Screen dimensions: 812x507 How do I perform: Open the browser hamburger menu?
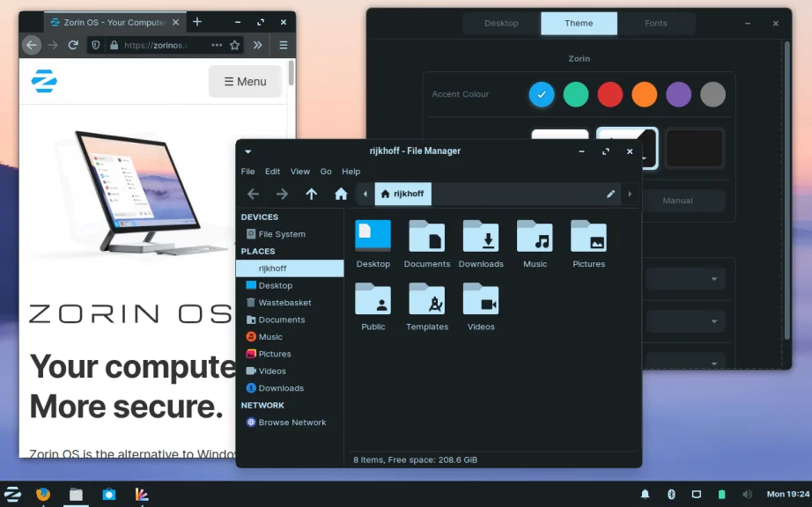point(284,45)
